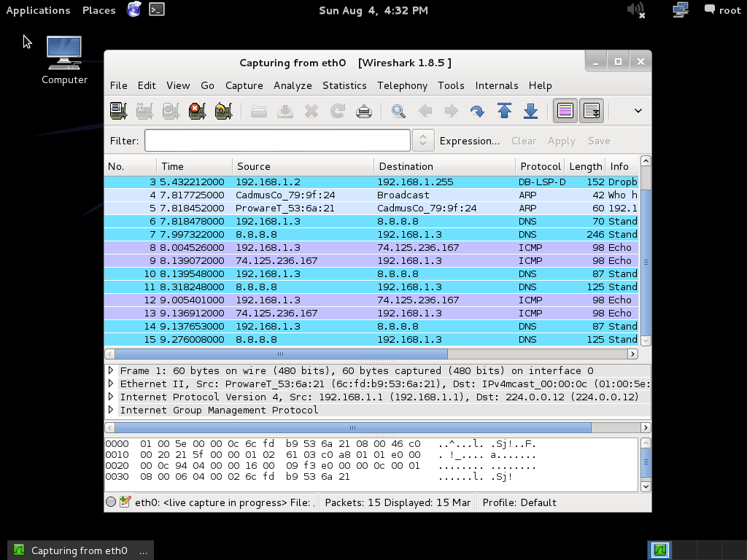Click the save capture file icon
747x560 pixels.
pos(285,111)
